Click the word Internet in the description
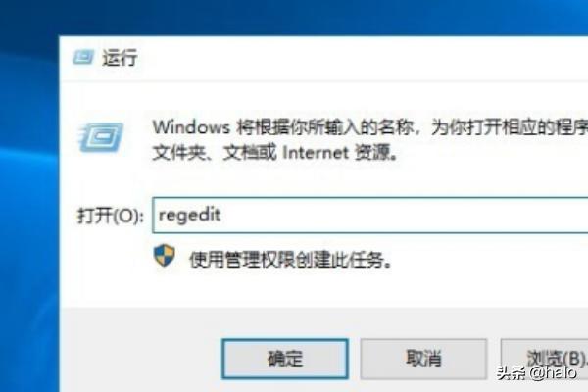Image resolution: width=588 pixels, height=392 pixels. pos(316,153)
